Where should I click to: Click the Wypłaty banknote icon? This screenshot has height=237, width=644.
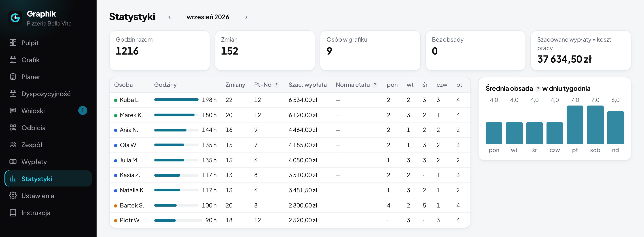coord(13,161)
